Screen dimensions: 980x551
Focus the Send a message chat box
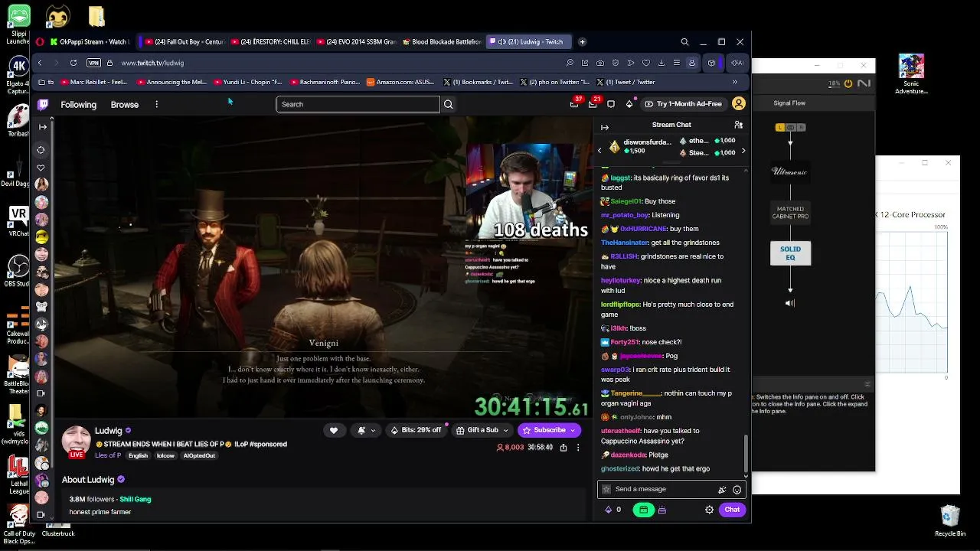pyautogui.click(x=664, y=490)
